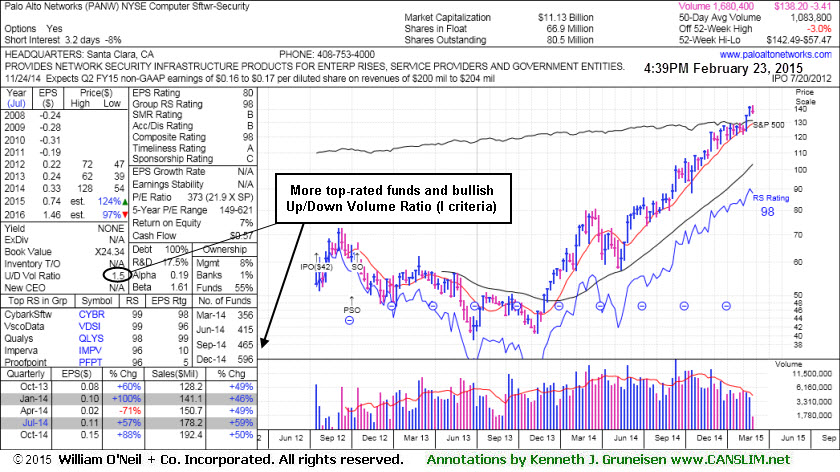
Task: Select the PFPT symbol link
Action: coord(91,362)
